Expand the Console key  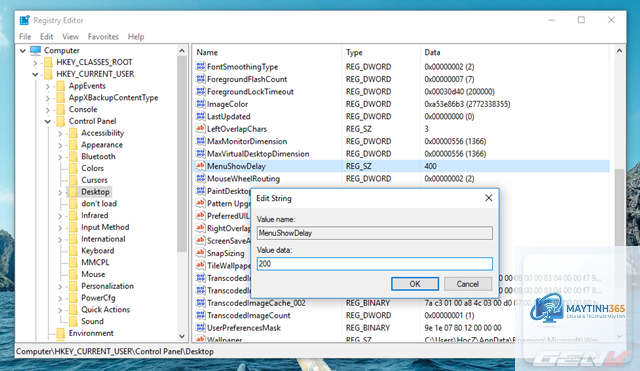point(48,110)
